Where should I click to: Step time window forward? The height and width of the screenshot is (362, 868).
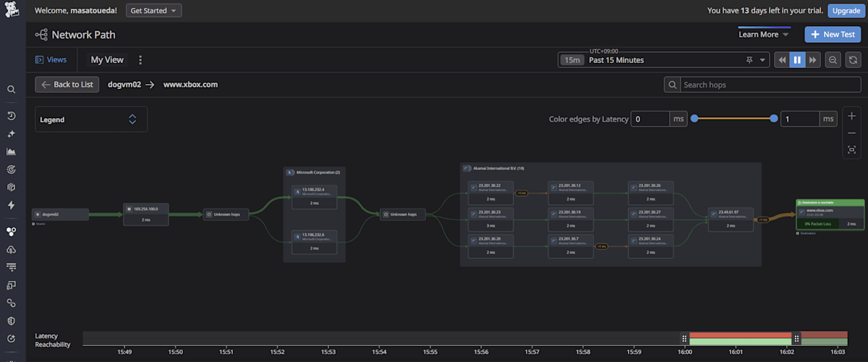coord(813,60)
